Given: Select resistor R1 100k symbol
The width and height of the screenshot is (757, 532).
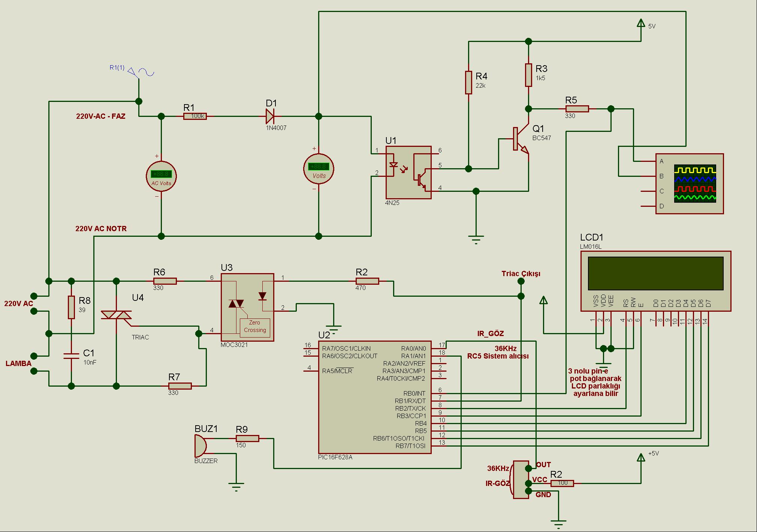Looking at the screenshot, I should [x=195, y=116].
